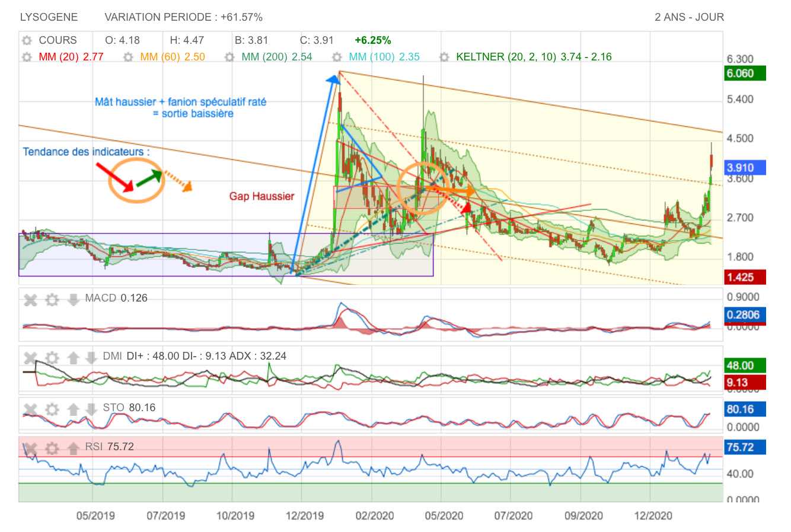Click the 1.425 red price tag
The height and width of the screenshot is (532, 791).
[x=745, y=277]
